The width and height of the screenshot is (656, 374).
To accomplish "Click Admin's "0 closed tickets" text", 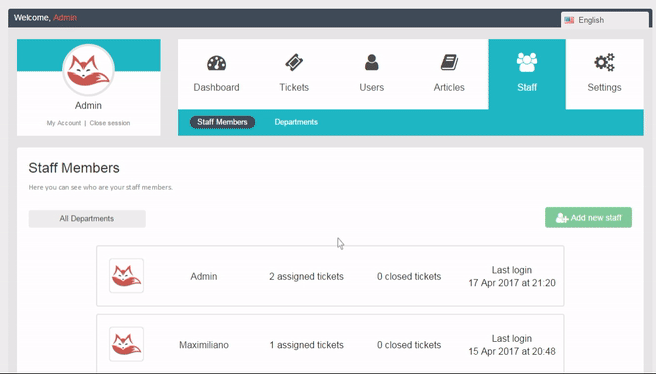I will pyautogui.click(x=409, y=277).
